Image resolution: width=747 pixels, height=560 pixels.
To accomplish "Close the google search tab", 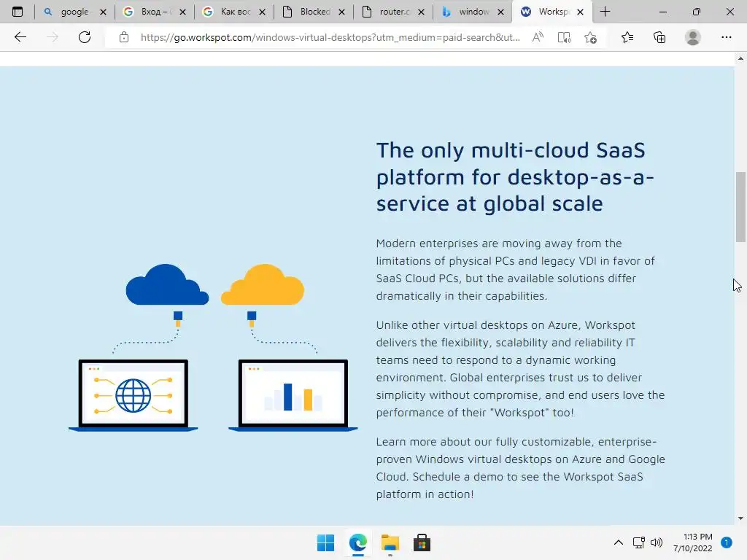I will 103,12.
